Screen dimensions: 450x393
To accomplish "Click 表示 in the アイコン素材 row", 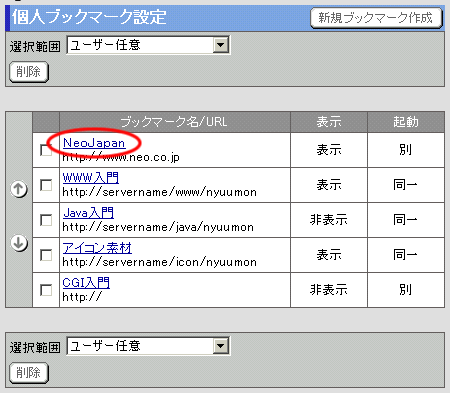I will 329,255.
